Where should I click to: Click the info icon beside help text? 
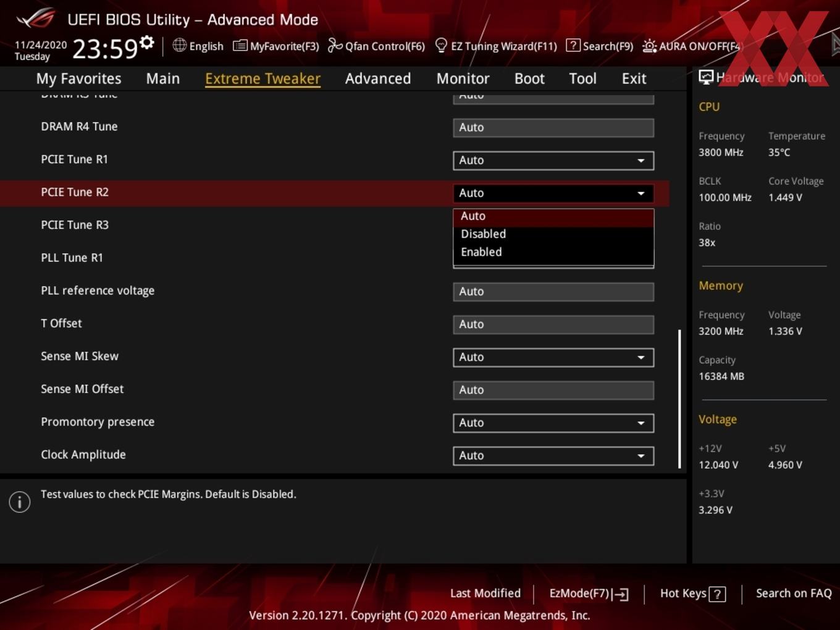tap(20, 502)
